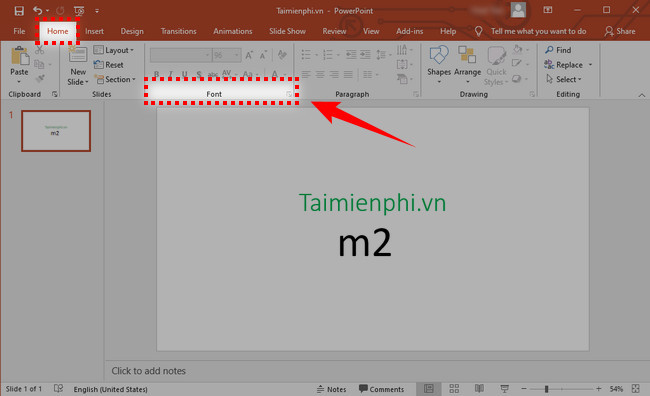650x396 pixels.
Task: Switch to Reading View
Action: coord(479,389)
